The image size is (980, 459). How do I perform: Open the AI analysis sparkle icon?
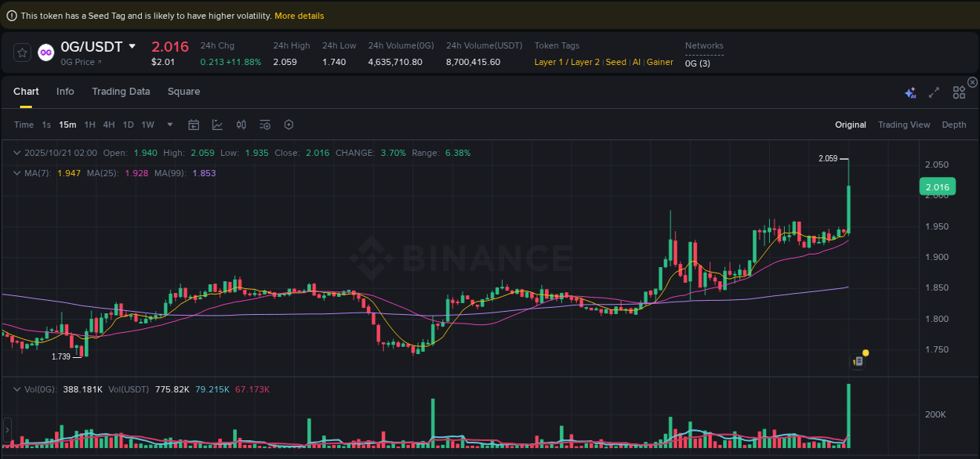click(910, 92)
